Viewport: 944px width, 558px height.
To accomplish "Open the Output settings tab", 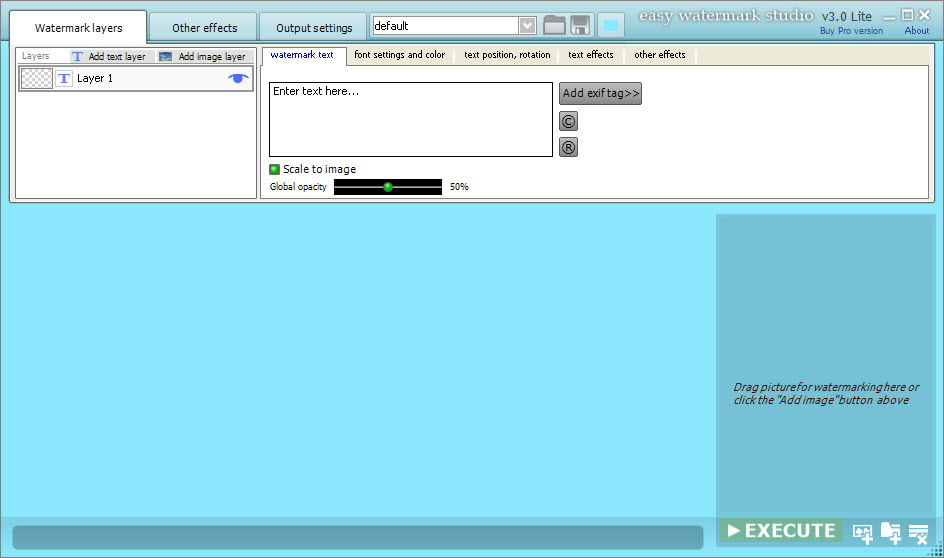I will point(314,28).
